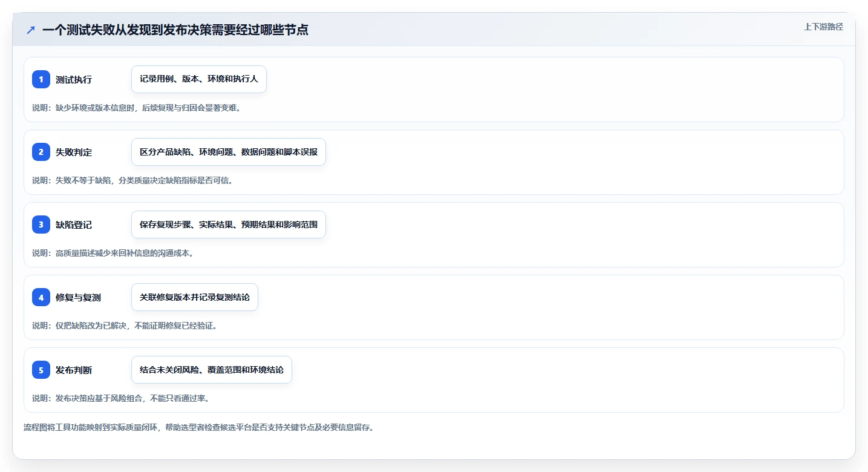
Task: Click the note 发布决策应基于风险组合
Action: click(x=121, y=398)
